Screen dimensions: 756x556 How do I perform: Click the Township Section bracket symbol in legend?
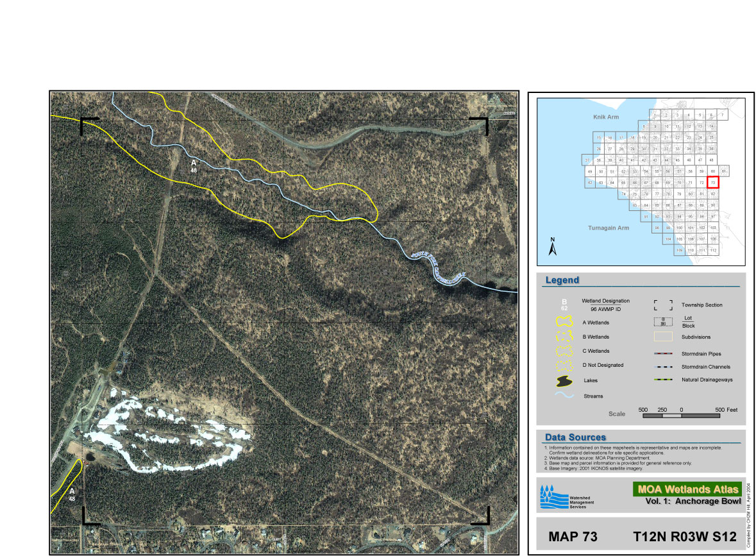[x=663, y=305]
